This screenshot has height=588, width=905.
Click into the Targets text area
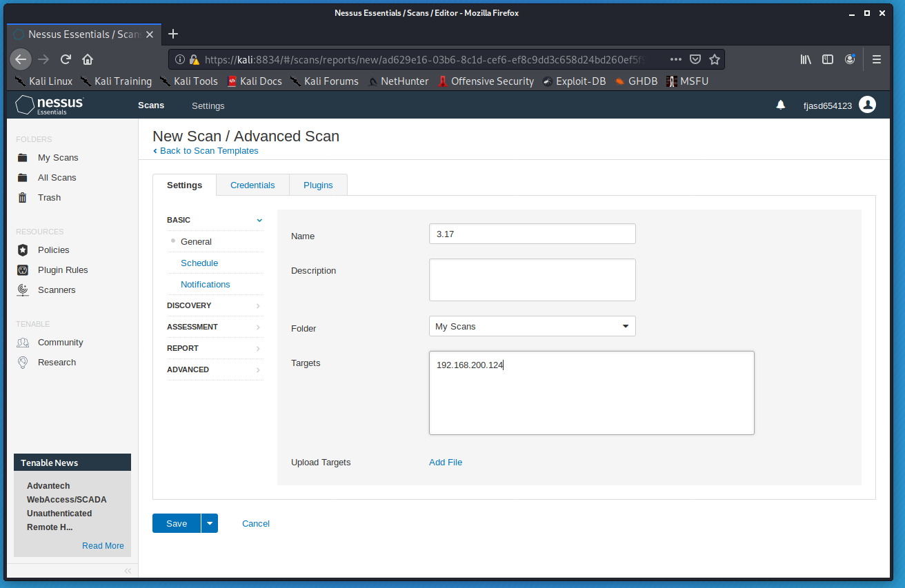point(592,393)
